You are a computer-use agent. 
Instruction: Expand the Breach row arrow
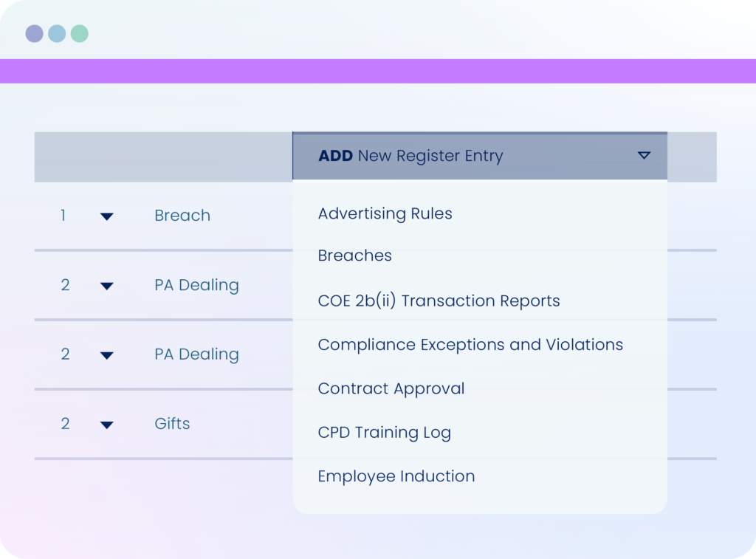pos(106,216)
